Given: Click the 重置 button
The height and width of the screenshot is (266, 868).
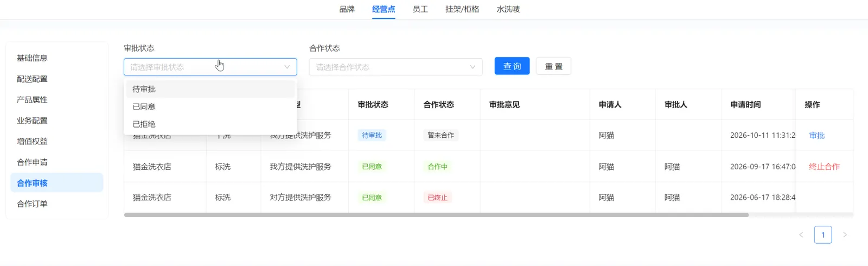Looking at the screenshot, I should click(553, 66).
